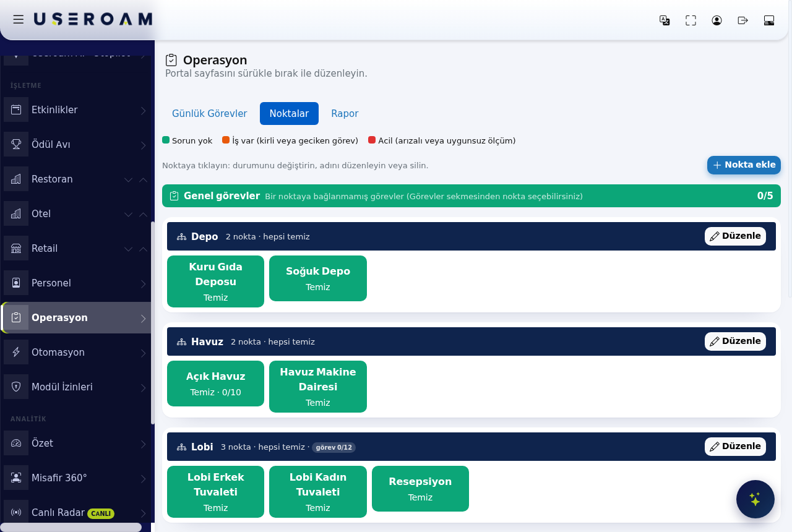
Task: Toggle fullscreen mode icon
Action: click(x=691, y=20)
